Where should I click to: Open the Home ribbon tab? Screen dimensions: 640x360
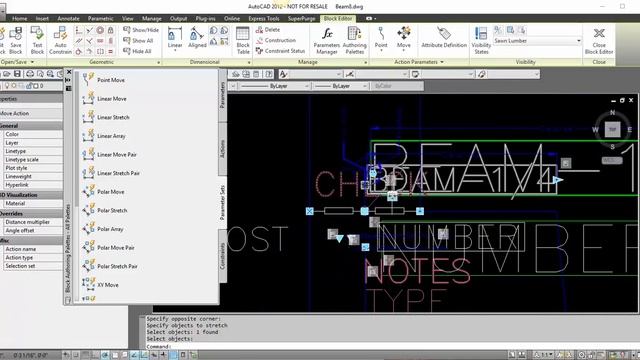click(x=19, y=18)
